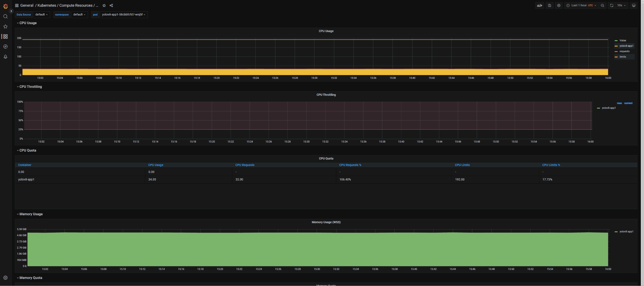Open the pod yolov8-app1 selector dropdown

coord(124,14)
